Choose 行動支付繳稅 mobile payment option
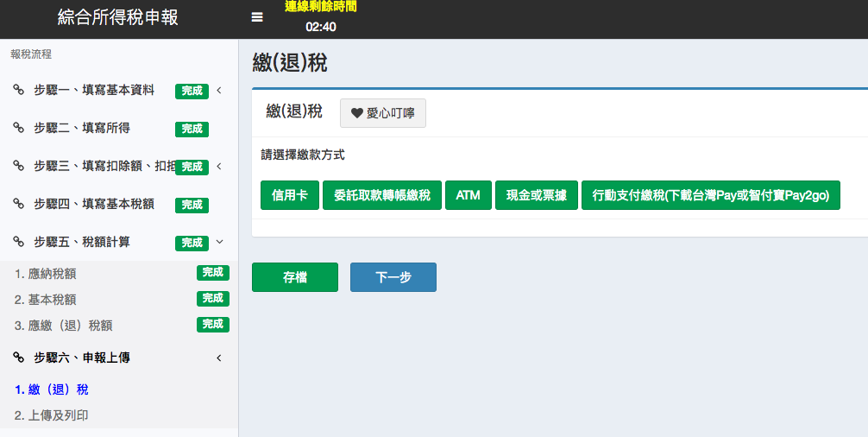This screenshot has height=437, width=868. [x=710, y=195]
